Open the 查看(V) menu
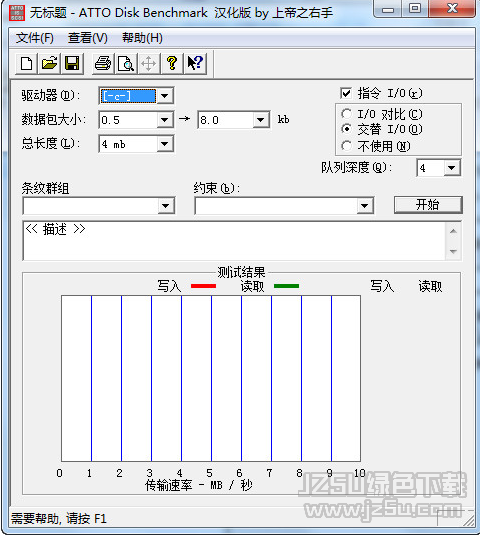This screenshot has width=480, height=536. (x=88, y=38)
